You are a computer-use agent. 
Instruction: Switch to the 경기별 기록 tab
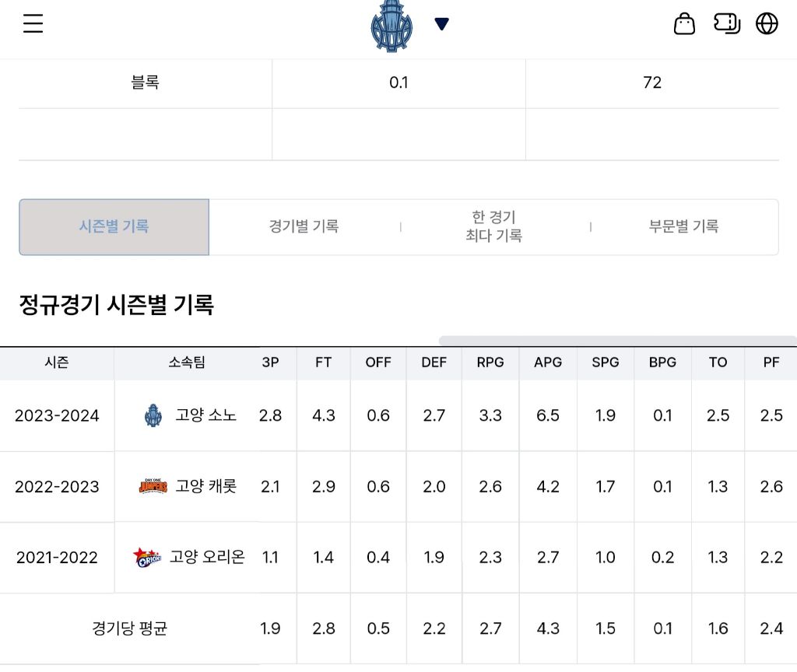(x=304, y=227)
